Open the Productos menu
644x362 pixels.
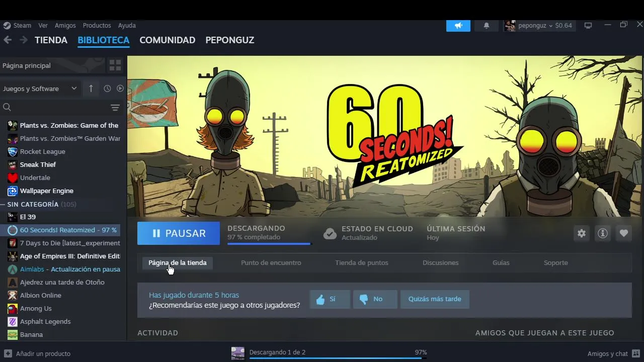97,25
